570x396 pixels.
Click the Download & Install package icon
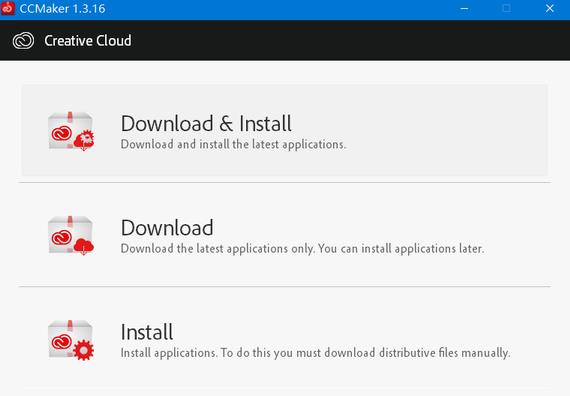pos(71,131)
